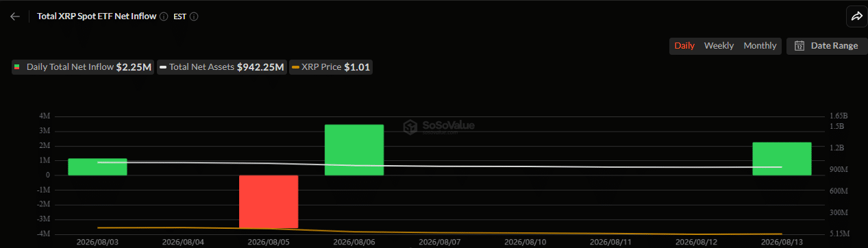Open the Date Range picker
868x248 pixels.
[x=826, y=46]
